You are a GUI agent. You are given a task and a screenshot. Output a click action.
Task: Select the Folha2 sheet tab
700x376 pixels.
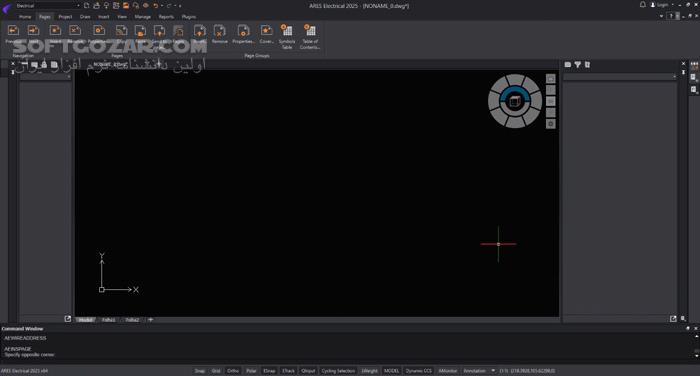coord(132,320)
